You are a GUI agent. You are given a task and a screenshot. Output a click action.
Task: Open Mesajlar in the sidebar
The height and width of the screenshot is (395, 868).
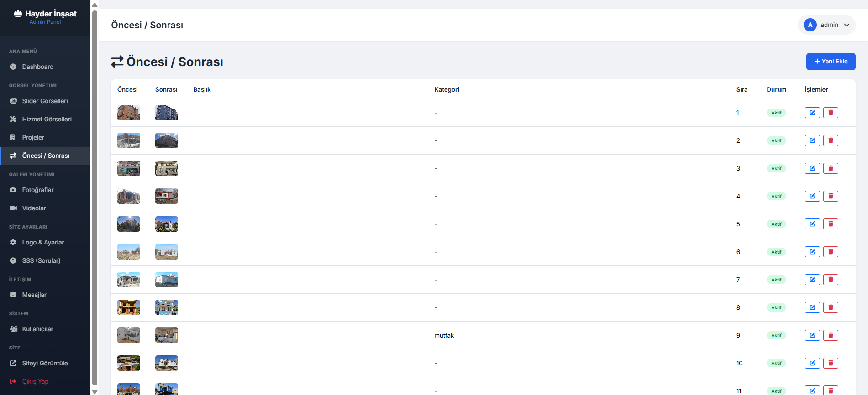pyautogui.click(x=45, y=295)
